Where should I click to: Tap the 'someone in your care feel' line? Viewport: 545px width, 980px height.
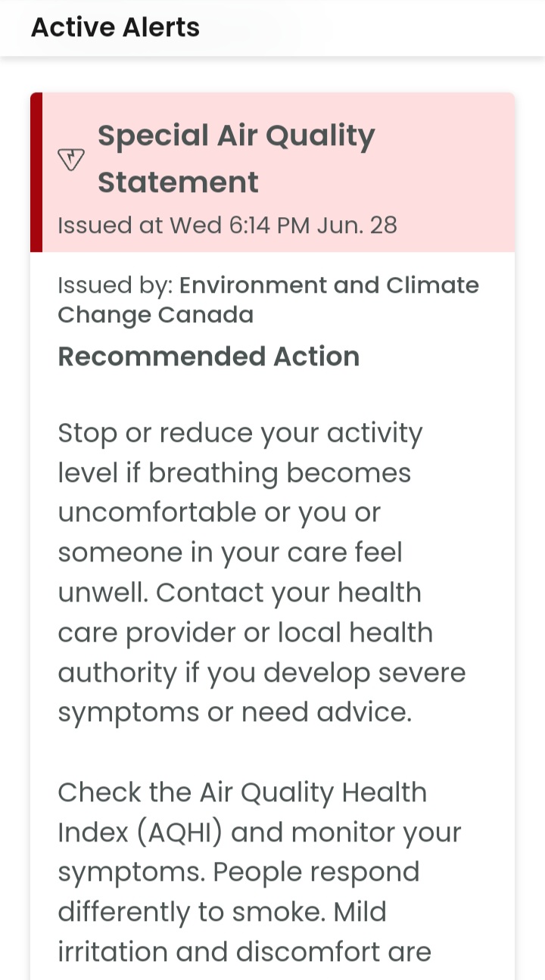(x=230, y=552)
